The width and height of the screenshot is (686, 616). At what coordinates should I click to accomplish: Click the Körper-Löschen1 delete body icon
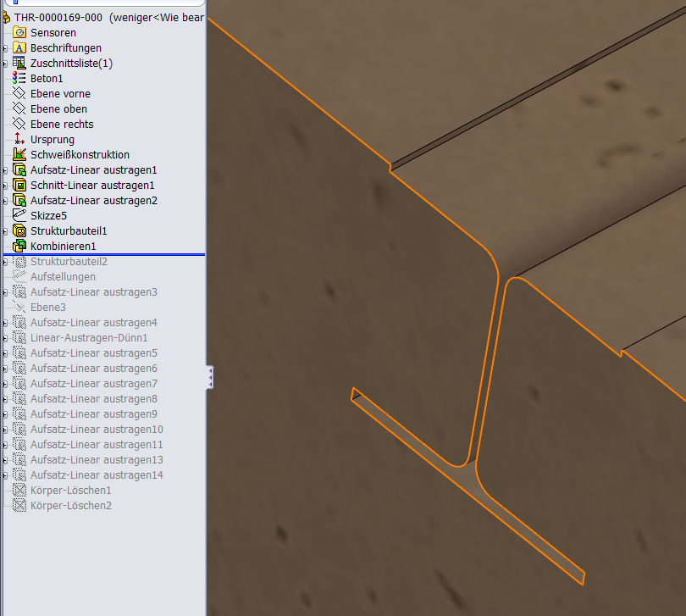(x=19, y=490)
